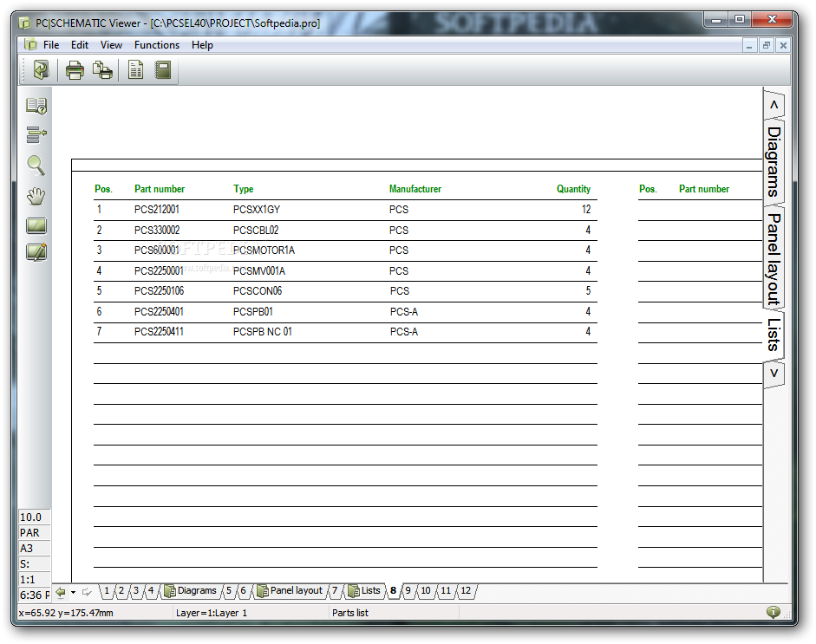Go to page tab 4
Screen dimensions: 816x644
pos(151,591)
